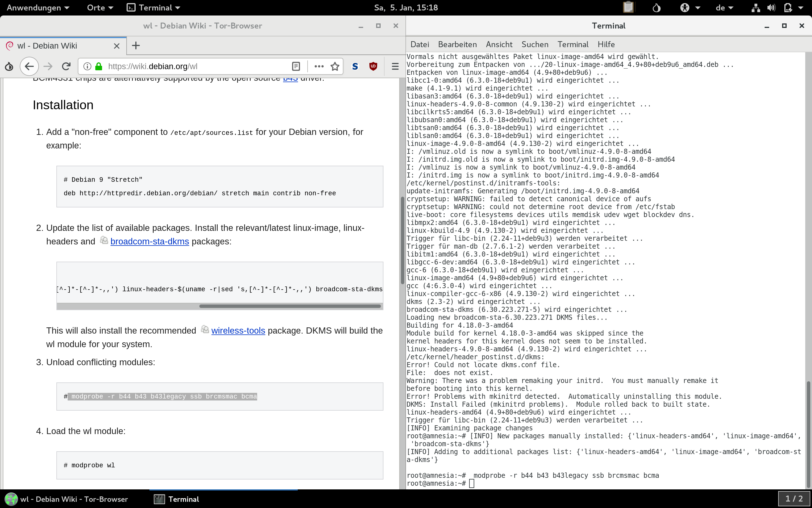Reload the Debian Wiki page
The height and width of the screenshot is (508, 812).
coord(66,67)
